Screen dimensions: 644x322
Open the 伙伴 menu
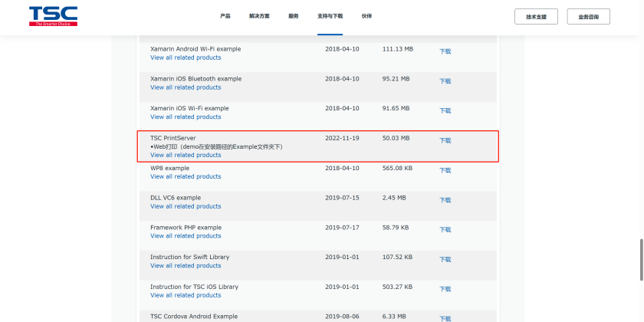pos(366,16)
